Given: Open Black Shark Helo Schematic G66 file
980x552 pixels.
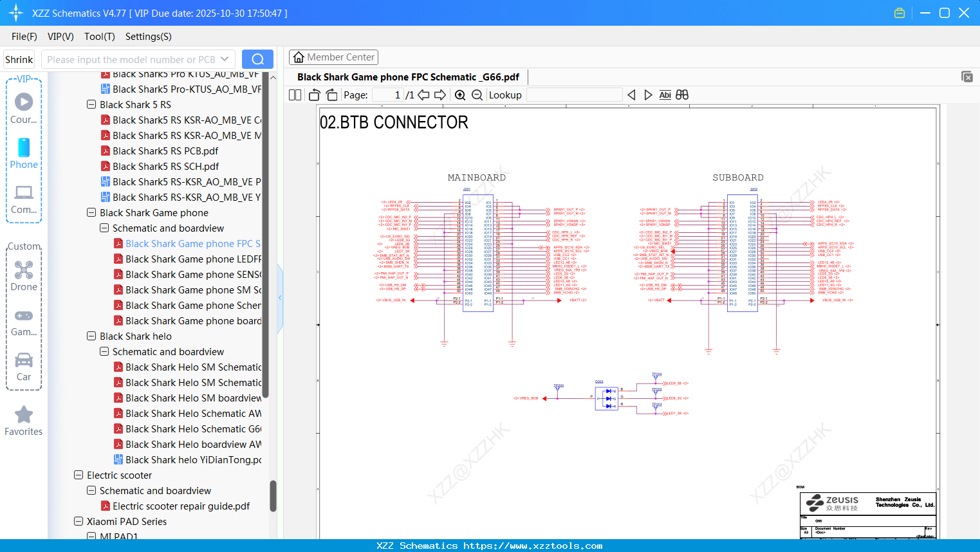Looking at the screenshot, I should tap(187, 429).
